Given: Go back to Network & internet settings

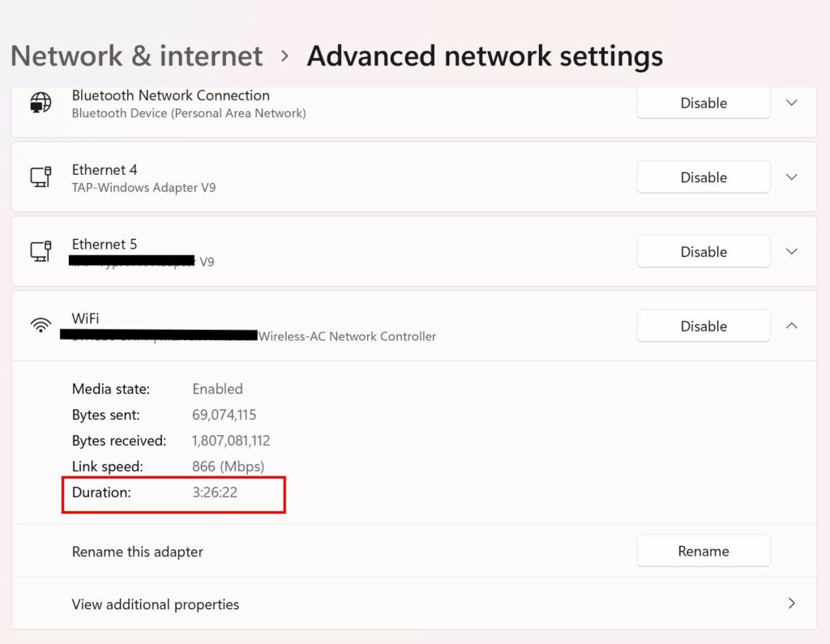Looking at the screenshot, I should (x=135, y=55).
